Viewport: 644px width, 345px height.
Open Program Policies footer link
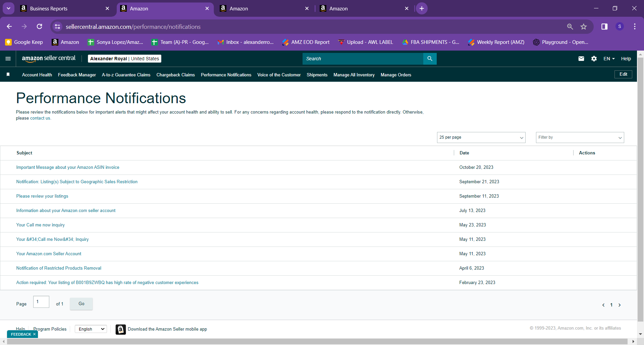50,329
